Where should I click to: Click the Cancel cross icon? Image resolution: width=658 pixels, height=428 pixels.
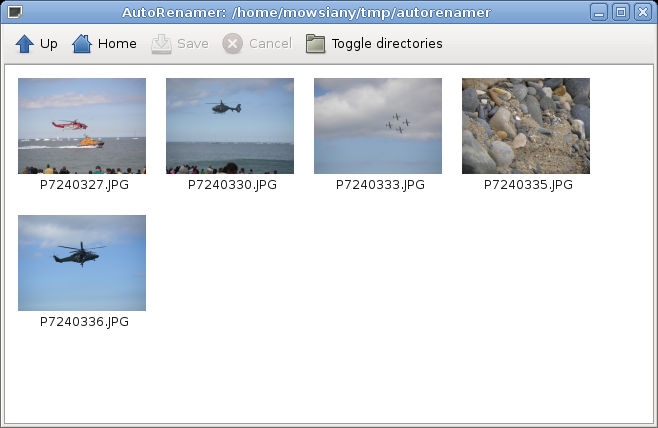point(232,44)
